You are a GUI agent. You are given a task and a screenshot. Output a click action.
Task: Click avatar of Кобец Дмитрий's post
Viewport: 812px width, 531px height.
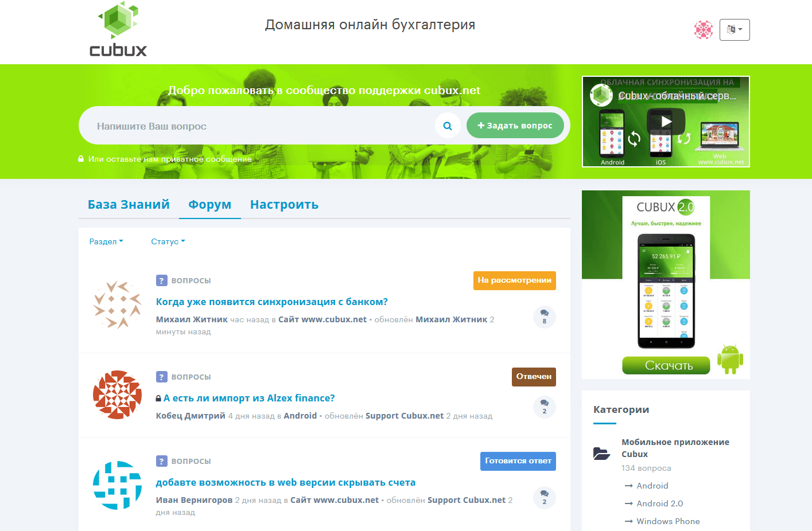coord(117,395)
